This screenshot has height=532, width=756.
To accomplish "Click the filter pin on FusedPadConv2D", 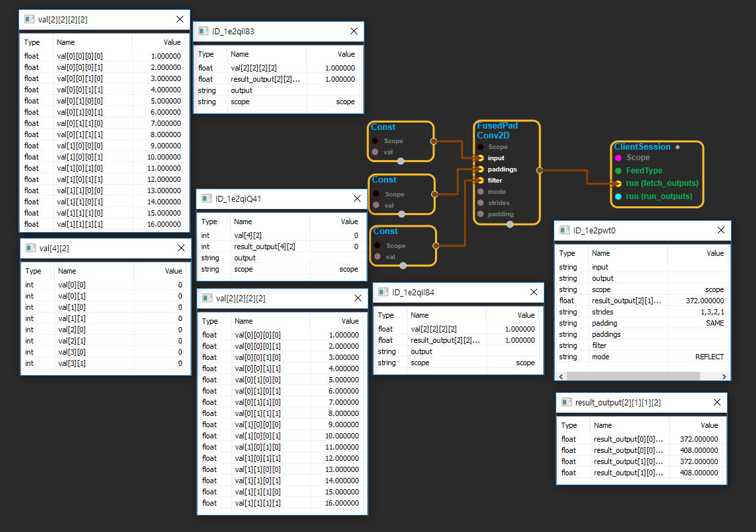I will coord(481,180).
